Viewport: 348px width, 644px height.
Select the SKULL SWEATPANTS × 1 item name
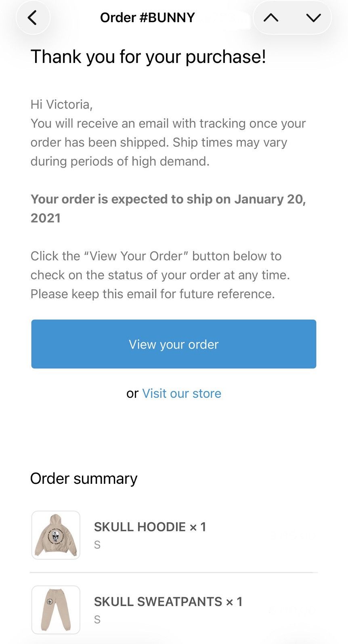coord(168,601)
